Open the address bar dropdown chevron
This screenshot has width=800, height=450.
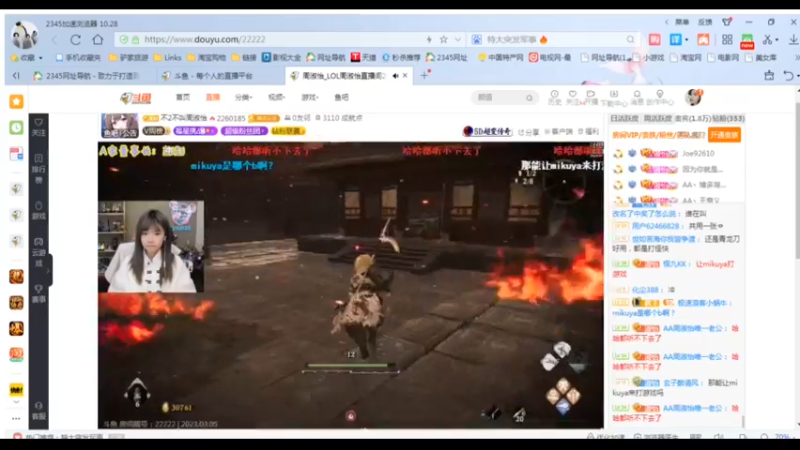(458, 39)
